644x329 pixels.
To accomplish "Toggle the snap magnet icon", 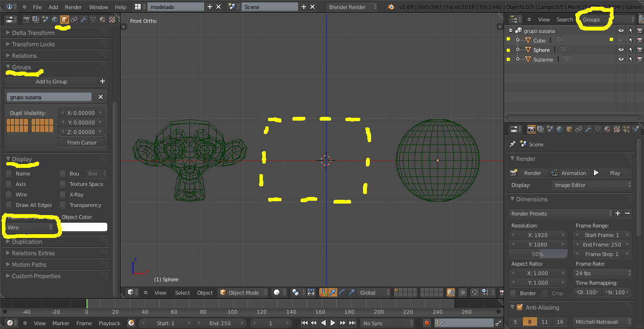I will coord(475,292).
